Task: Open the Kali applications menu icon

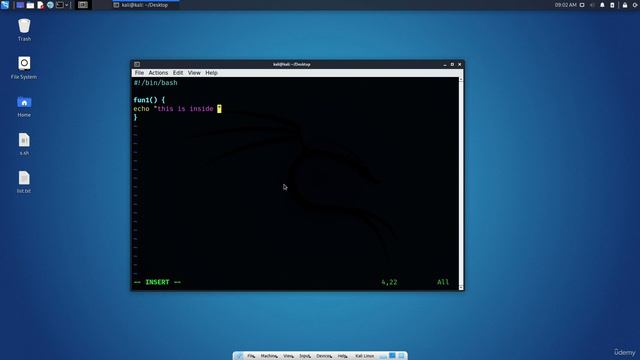Action: (5, 5)
